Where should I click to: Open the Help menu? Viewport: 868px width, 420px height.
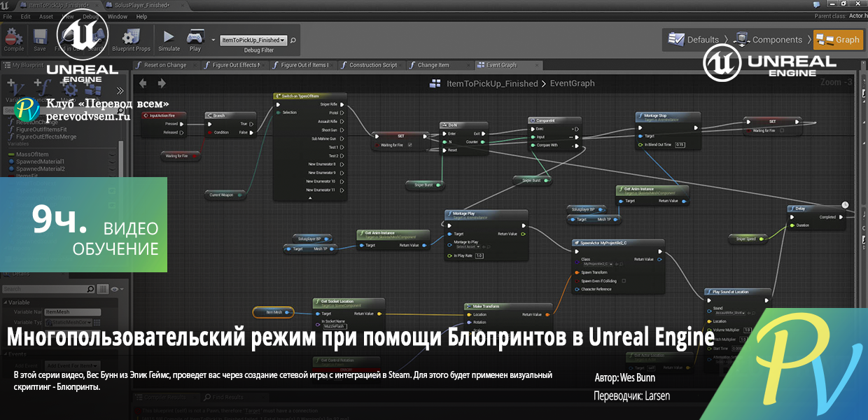click(141, 16)
